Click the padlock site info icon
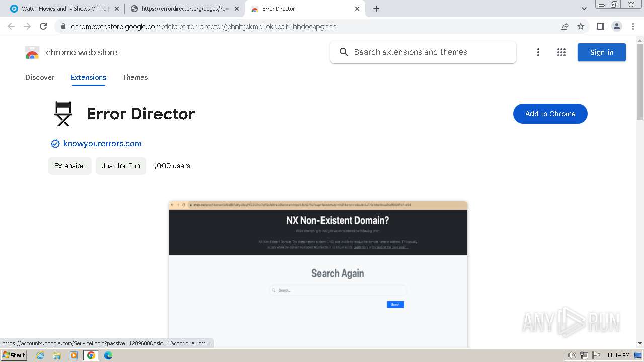The image size is (644, 362). [x=63, y=27]
